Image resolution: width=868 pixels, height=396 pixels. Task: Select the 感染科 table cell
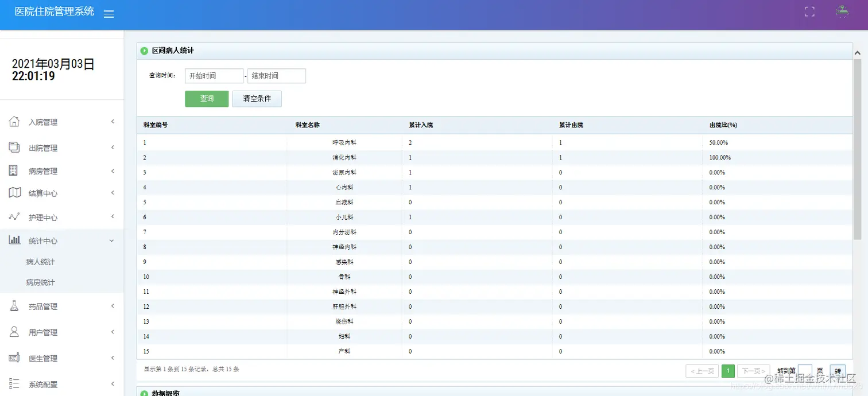coord(344,262)
